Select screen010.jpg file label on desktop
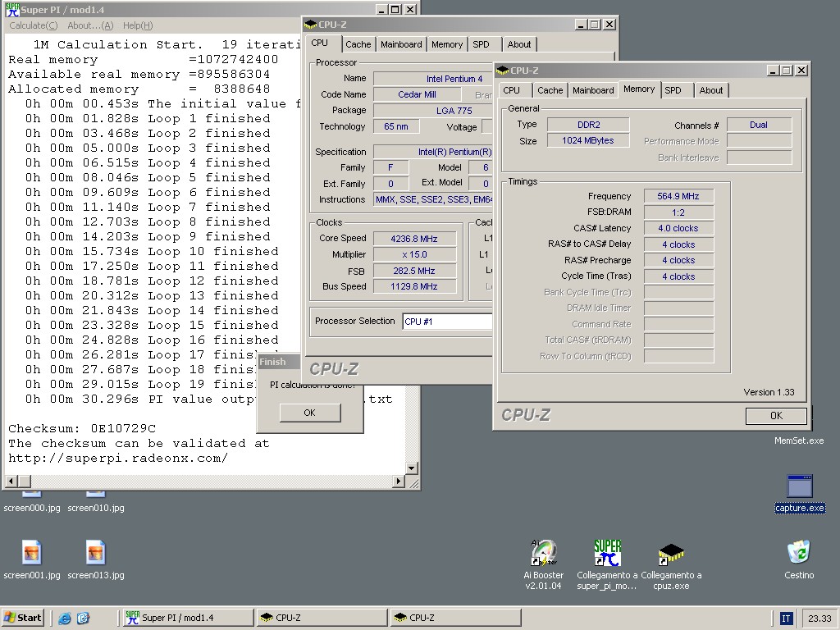840x630 pixels. tap(96, 508)
